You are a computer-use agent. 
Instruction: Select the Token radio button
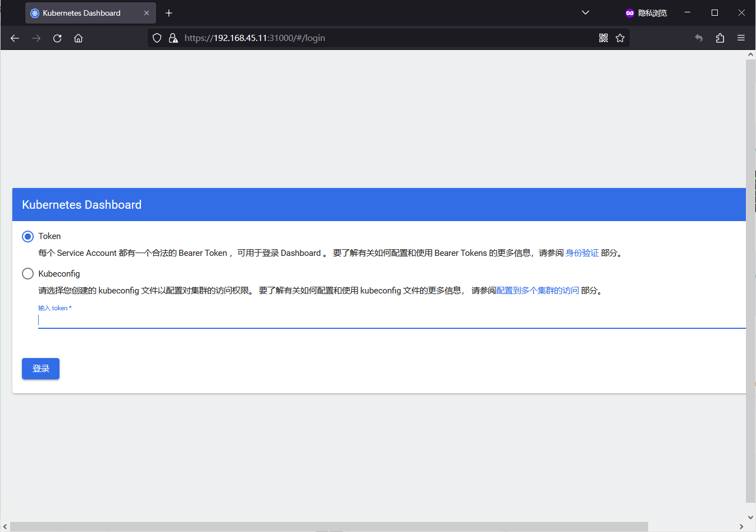[x=28, y=236]
